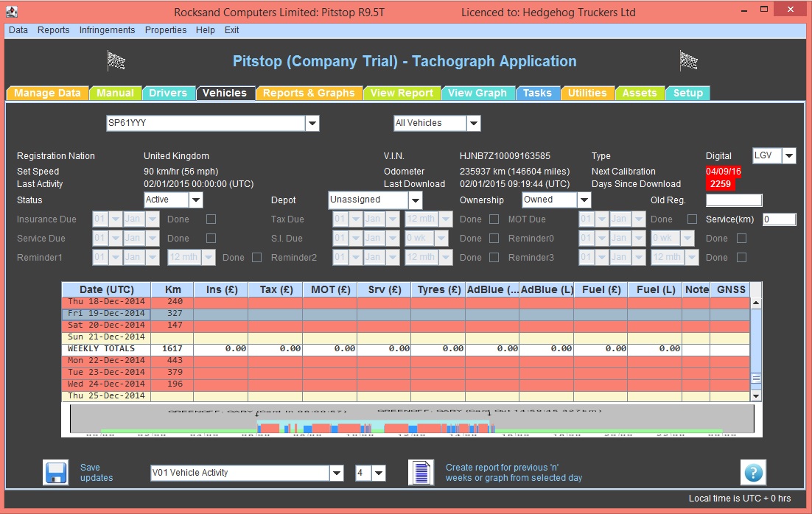Open the Data menu

[18, 30]
